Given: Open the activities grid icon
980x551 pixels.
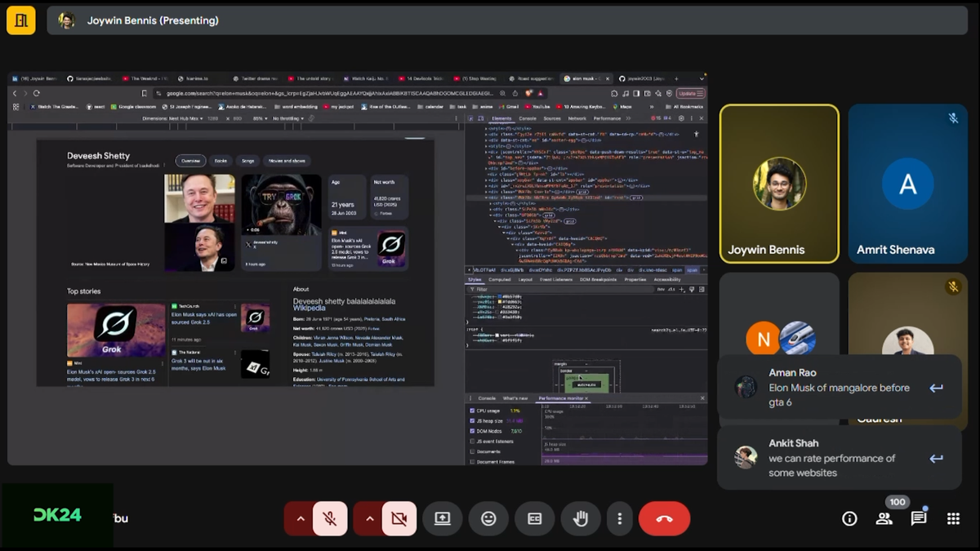Looking at the screenshot, I should (953, 518).
